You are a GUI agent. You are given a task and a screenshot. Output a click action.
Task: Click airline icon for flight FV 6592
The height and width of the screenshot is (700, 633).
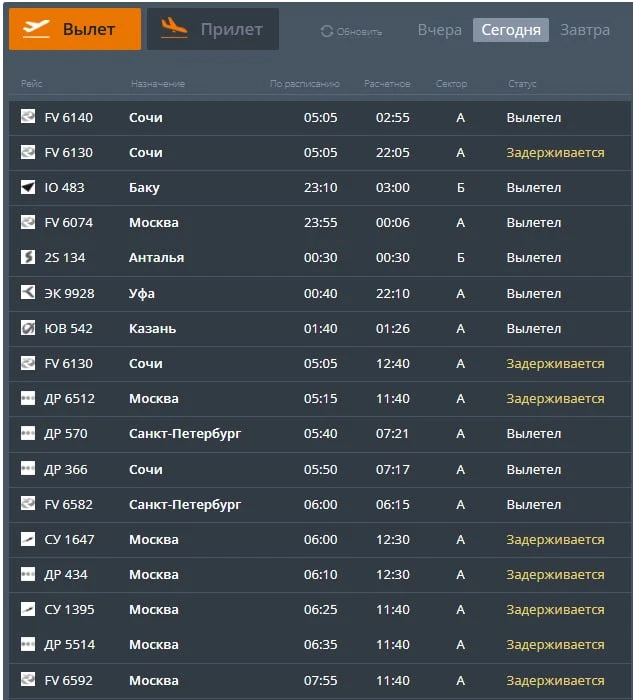pyautogui.click(x=28, y=679)
